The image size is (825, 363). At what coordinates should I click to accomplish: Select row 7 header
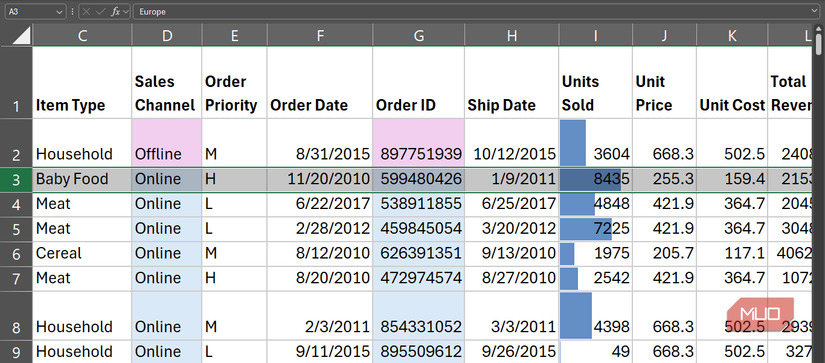[16, 278]
